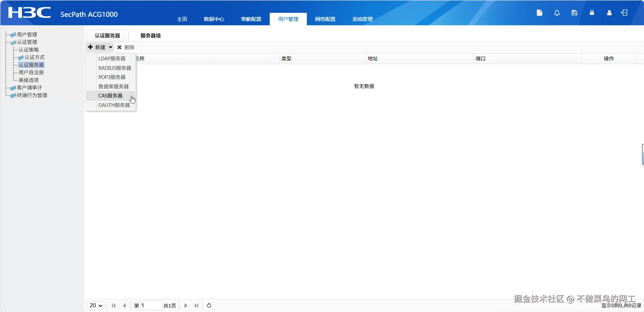Image resolution: width=644 pixels, height=312 pixels.
Task: Open the notification bell icon
Action: tap(557, 13)
